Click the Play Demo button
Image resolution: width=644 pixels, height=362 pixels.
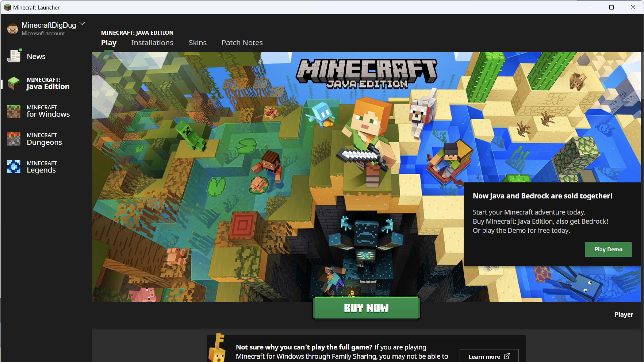pos(608,249)
